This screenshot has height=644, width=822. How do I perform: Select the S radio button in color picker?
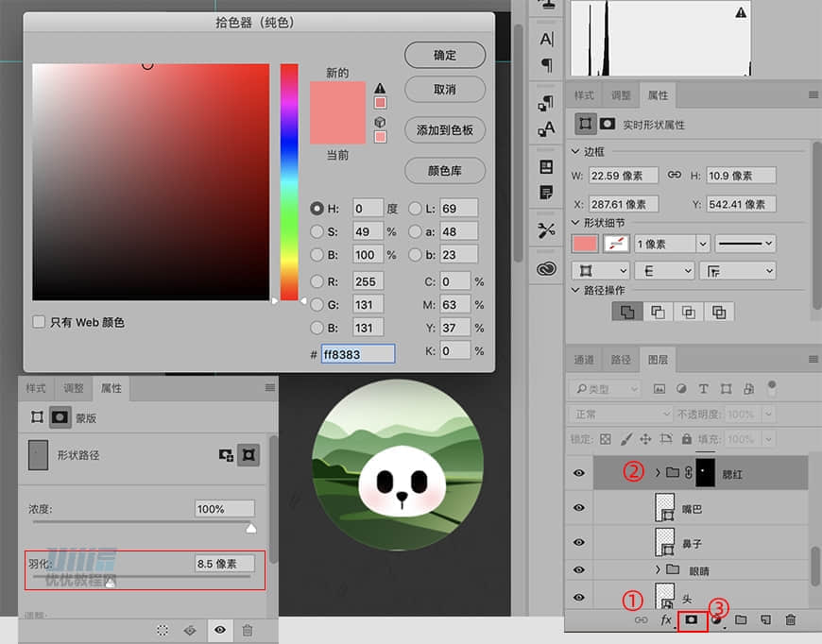(x=317, y=231)
